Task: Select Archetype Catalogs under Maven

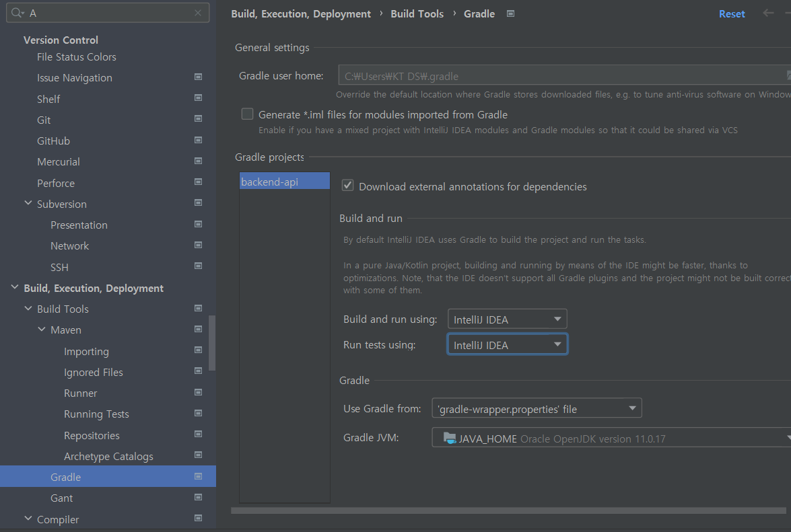Action: coord(108,457)
